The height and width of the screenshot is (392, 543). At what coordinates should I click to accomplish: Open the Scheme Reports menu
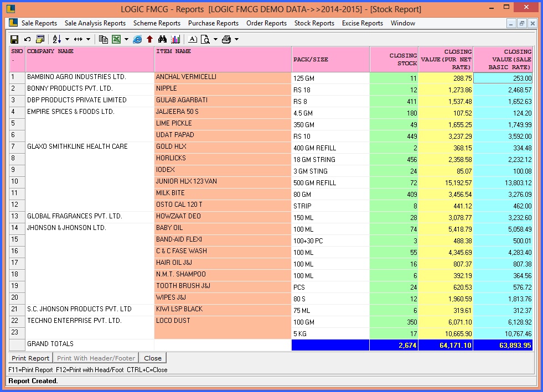[x=157, y=23]
